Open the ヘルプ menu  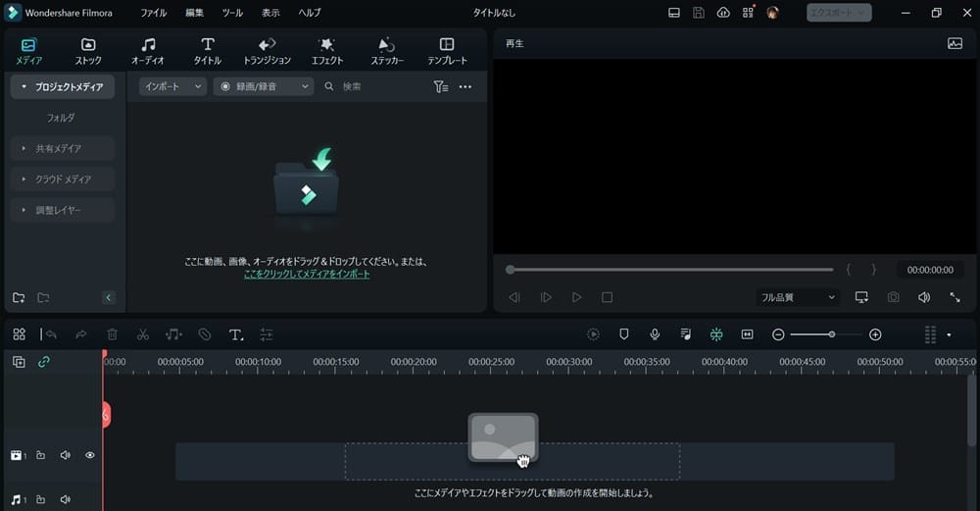tap(310, 13)
